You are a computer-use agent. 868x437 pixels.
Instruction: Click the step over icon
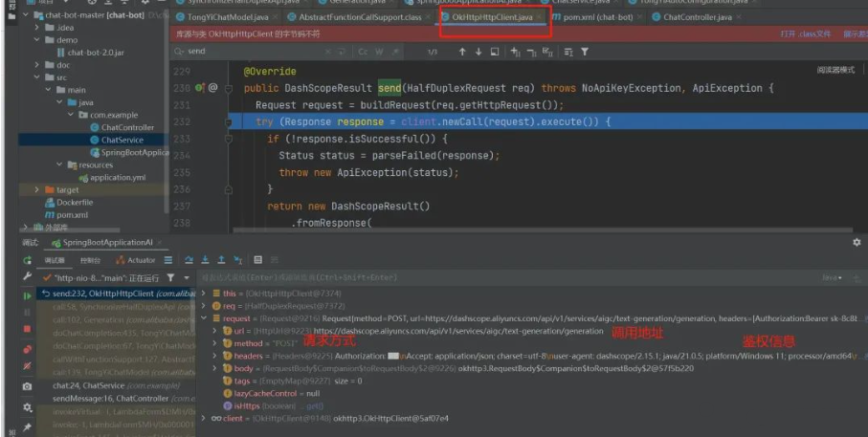pyautogui.click(x=189, y=259)
